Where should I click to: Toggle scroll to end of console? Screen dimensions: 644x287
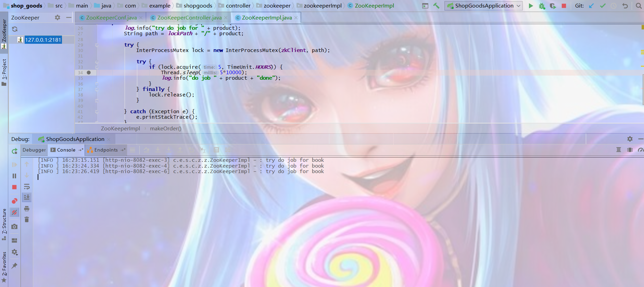[x=27, y=197]
